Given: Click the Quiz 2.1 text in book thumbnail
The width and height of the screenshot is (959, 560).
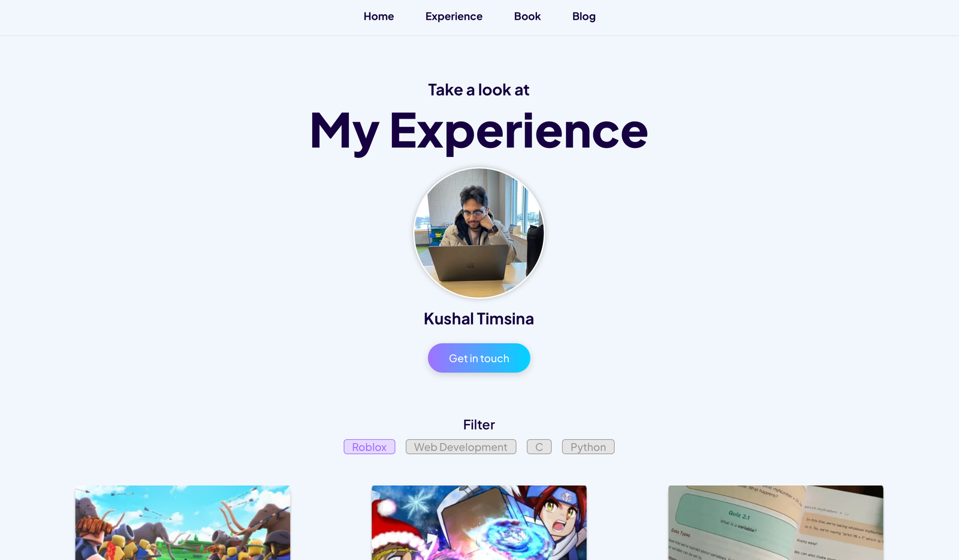Looking at the screenshot, I should coord(739,514).
